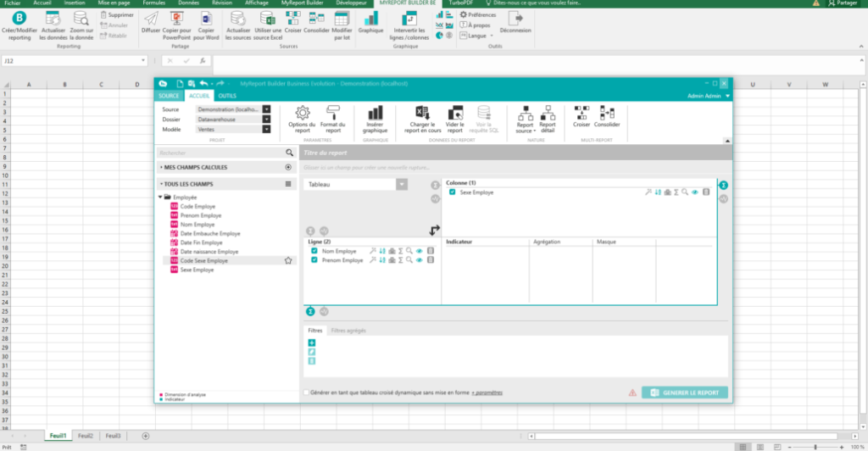The image size is (868, 451).
Task: Open Format du report tool
Action: click(x=332, y=120)
